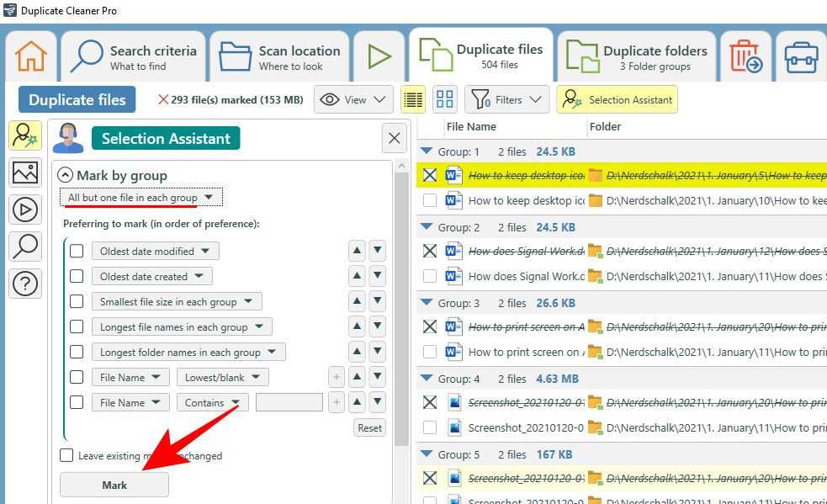The image size is (827, 504).
Task: Open sidebar image preview icon
Action: point(25,172)
